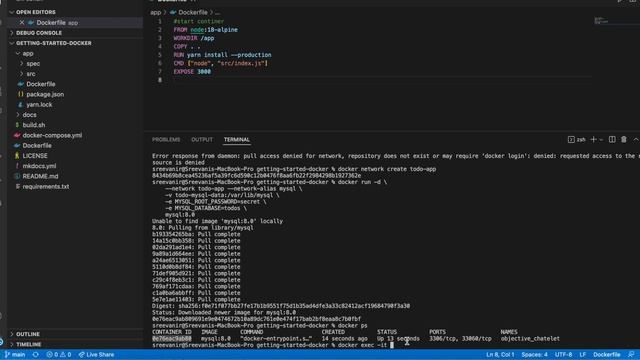Kill terminal with the trash icon

coord(624,140)
